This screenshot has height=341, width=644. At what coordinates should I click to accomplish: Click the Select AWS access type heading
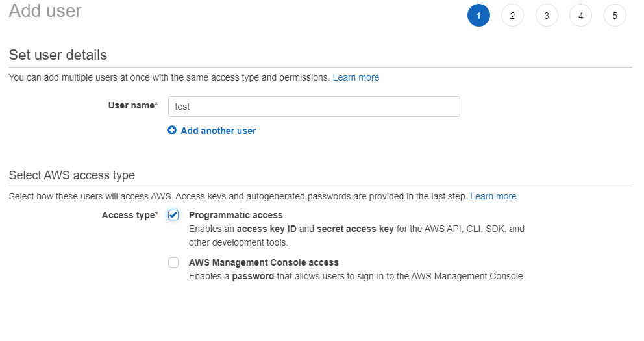pos(72,175)
